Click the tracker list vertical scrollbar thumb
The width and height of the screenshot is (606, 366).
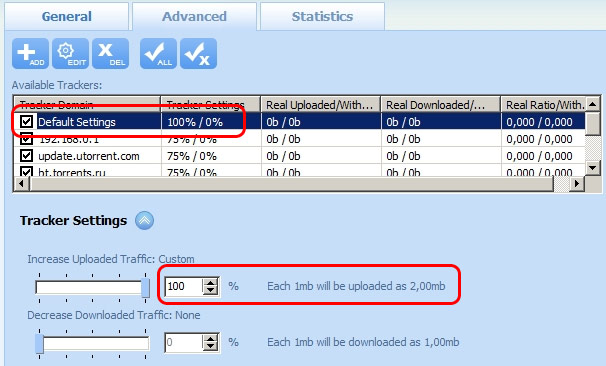[592, 124]
